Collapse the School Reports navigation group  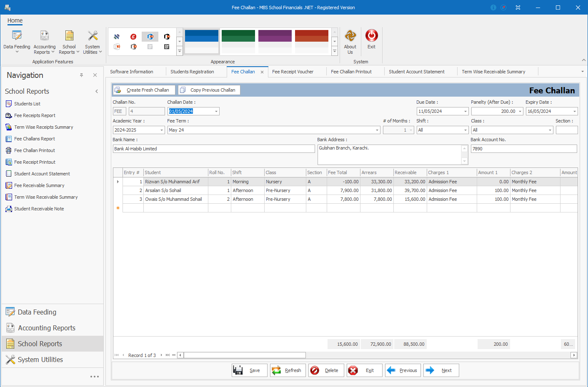[97, 91]
